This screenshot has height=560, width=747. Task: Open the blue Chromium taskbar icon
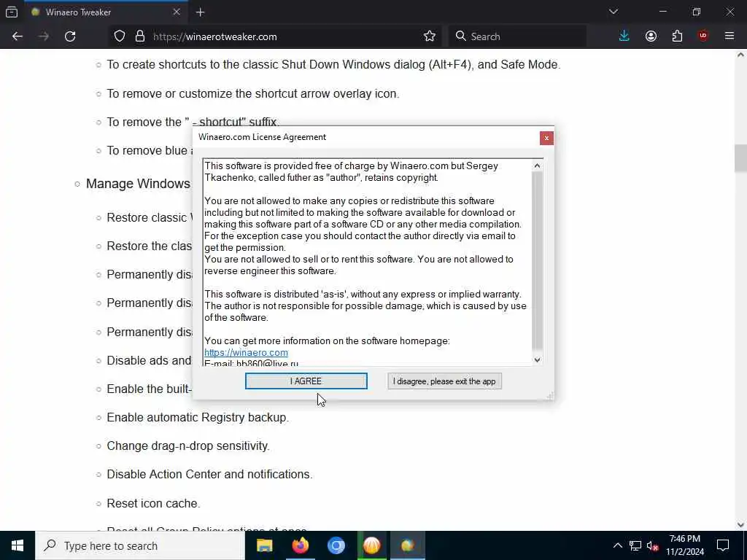[x=336, y=545]
